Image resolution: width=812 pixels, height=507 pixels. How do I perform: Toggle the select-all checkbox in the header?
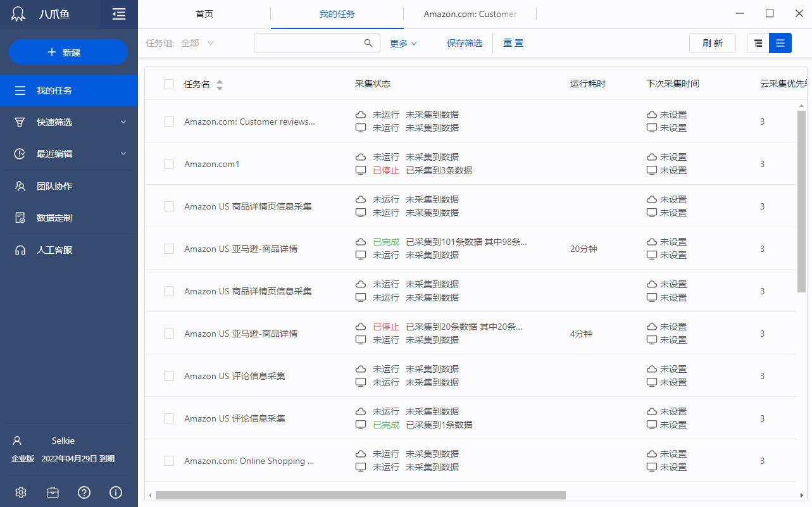169,84
